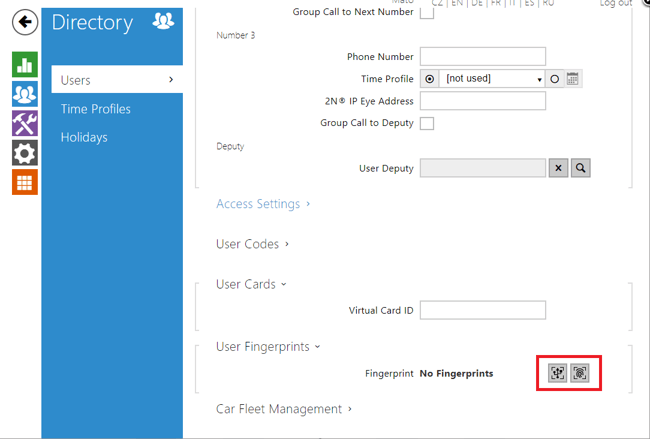Select the radio button next to calendar icon

[x=555, y=79]
